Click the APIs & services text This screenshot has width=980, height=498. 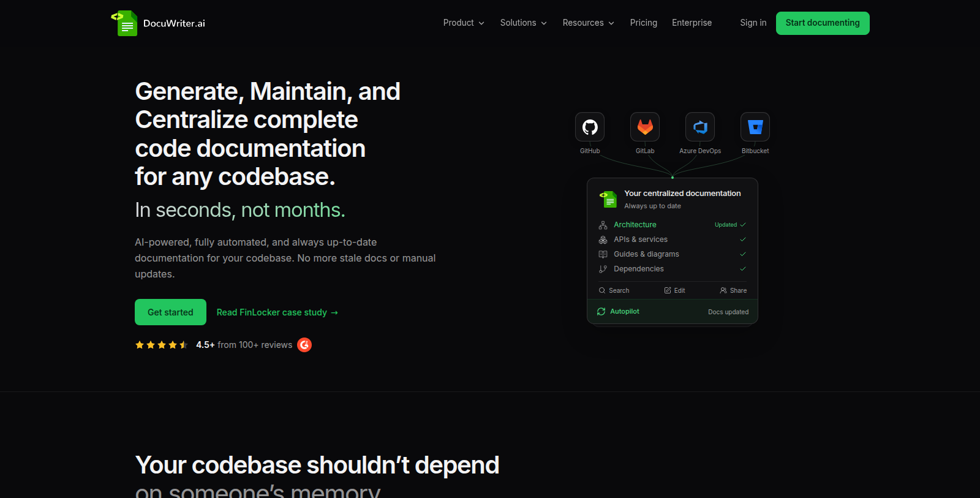(641, 240)
